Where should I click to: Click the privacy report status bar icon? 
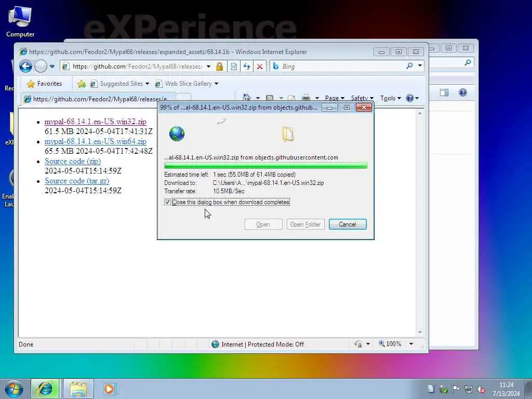tap(358, 344)
